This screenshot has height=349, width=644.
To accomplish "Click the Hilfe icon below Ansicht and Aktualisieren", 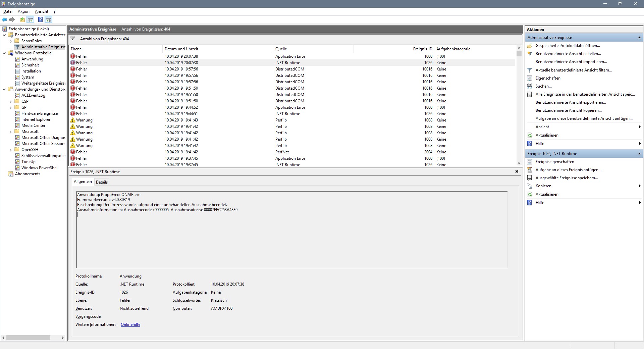I will tap(530, 144).
